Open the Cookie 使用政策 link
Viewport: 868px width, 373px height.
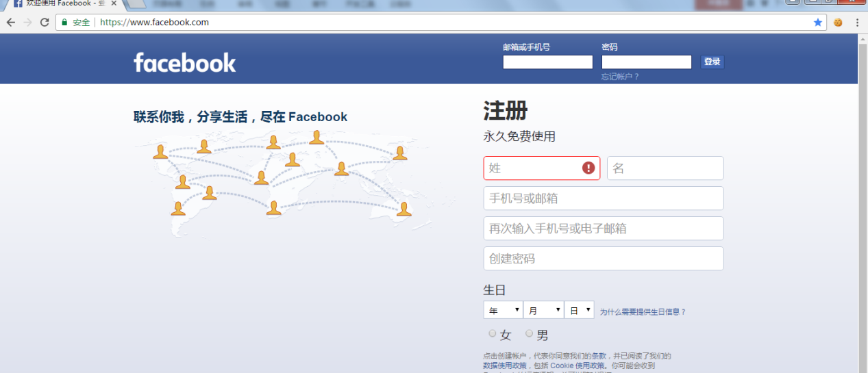[x=579, y=365]
